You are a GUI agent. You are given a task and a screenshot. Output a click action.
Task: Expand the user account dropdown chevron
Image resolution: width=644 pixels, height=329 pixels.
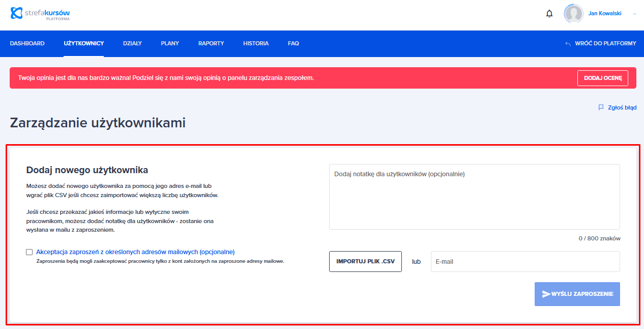click(x=634, y=14)
